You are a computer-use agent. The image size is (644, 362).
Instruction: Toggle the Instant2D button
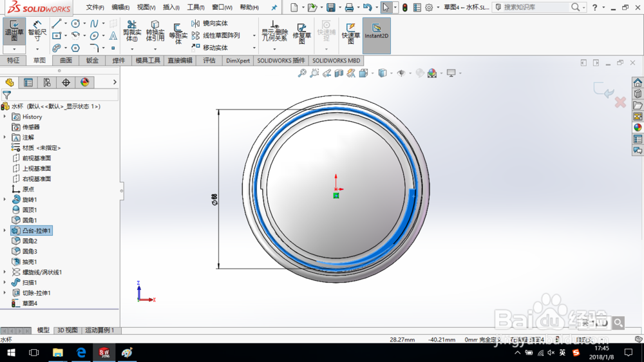376,35
